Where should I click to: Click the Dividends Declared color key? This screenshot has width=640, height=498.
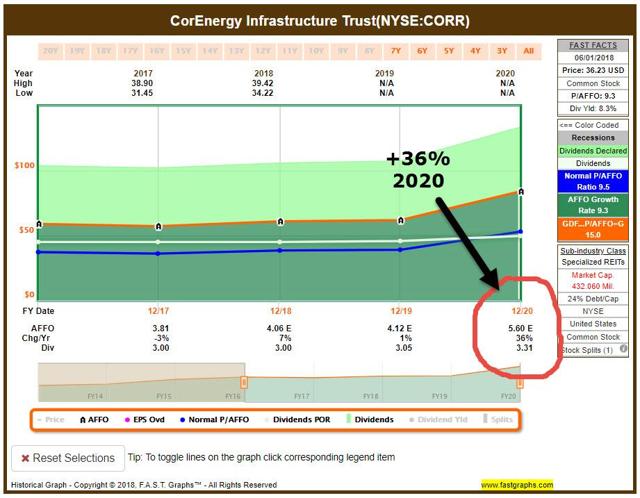click(x=593, y=151)
